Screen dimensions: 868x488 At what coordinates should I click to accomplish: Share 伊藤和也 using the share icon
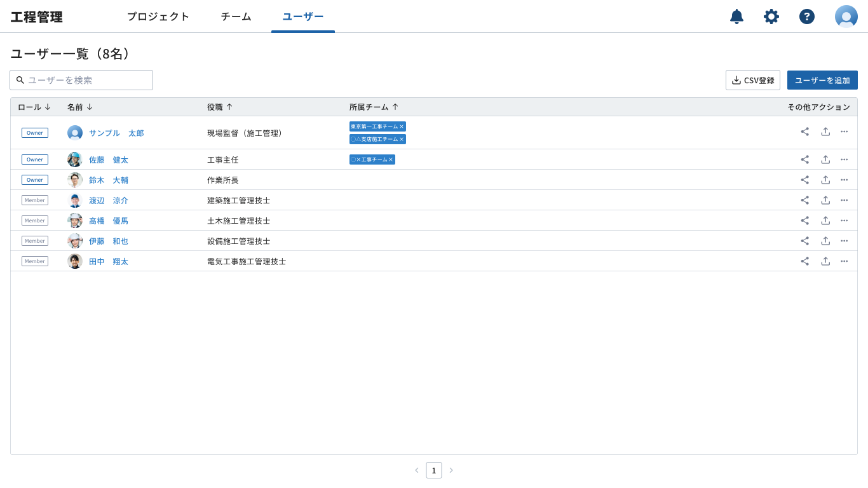click(x=805, y=241)
